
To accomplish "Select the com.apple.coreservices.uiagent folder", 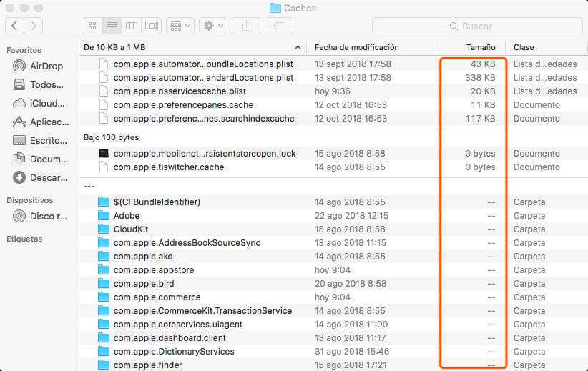I will coord(177,324).
